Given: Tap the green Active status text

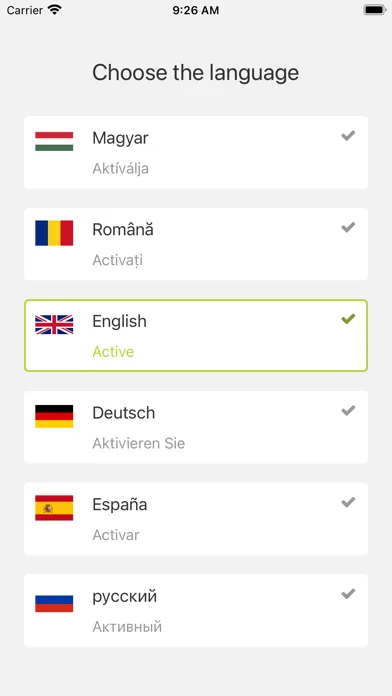Looking at the screenshot, I should (x=113, y=352).
